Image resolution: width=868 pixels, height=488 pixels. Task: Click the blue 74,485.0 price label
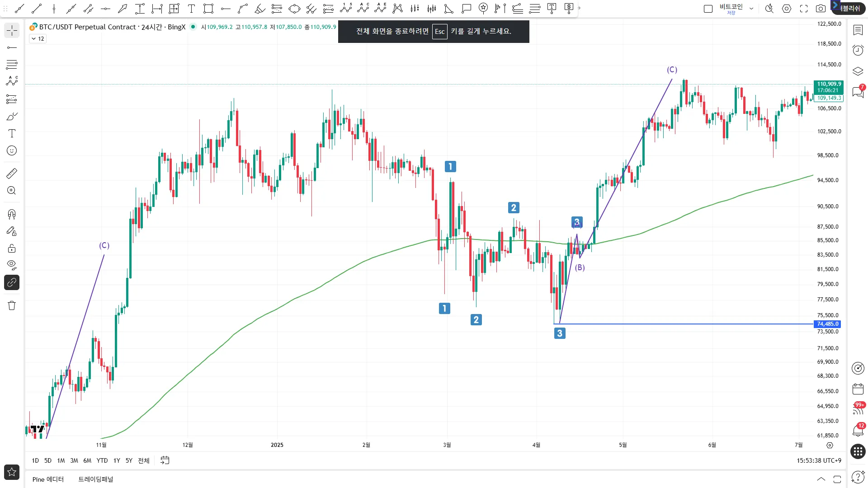tap(828, 324)
